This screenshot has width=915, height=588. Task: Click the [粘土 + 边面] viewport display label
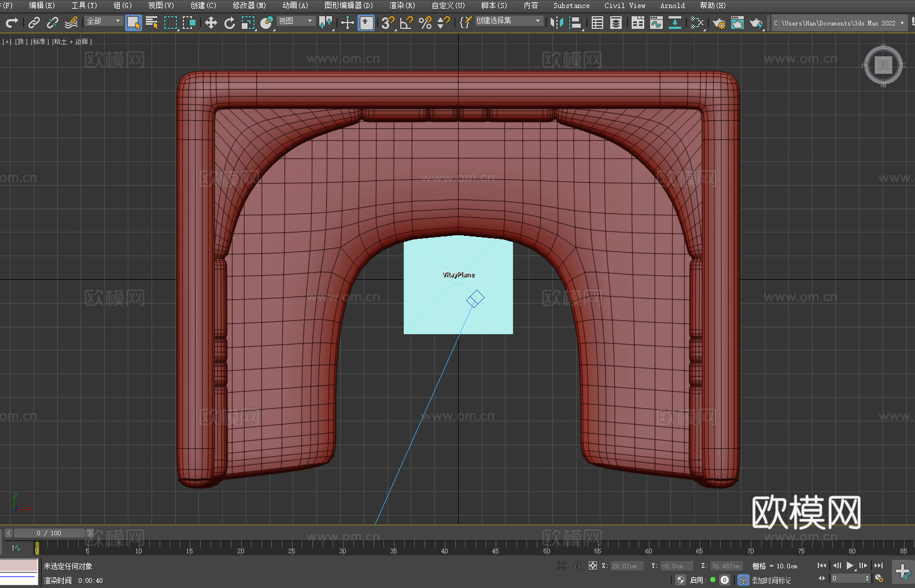point(72,42)
